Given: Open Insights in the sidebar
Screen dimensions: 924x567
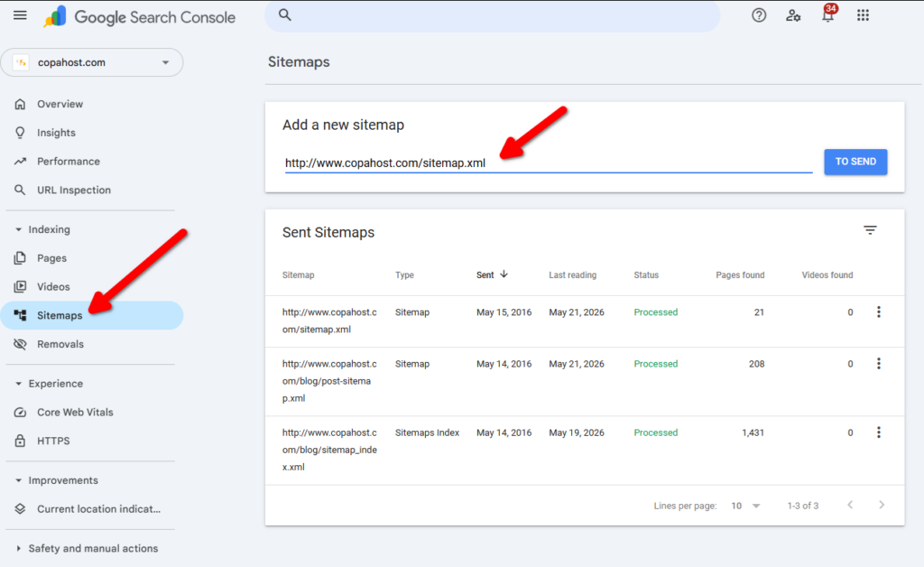Looking at the screenshot, I should 56,133.
